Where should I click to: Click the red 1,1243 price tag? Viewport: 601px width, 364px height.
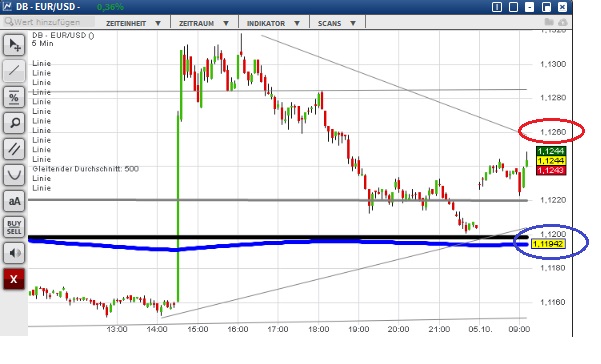(x=551, y=170)
